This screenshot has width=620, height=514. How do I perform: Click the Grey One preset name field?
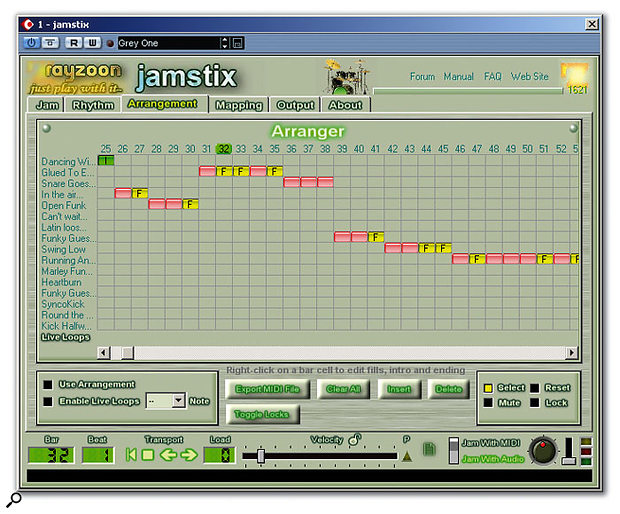168,43
